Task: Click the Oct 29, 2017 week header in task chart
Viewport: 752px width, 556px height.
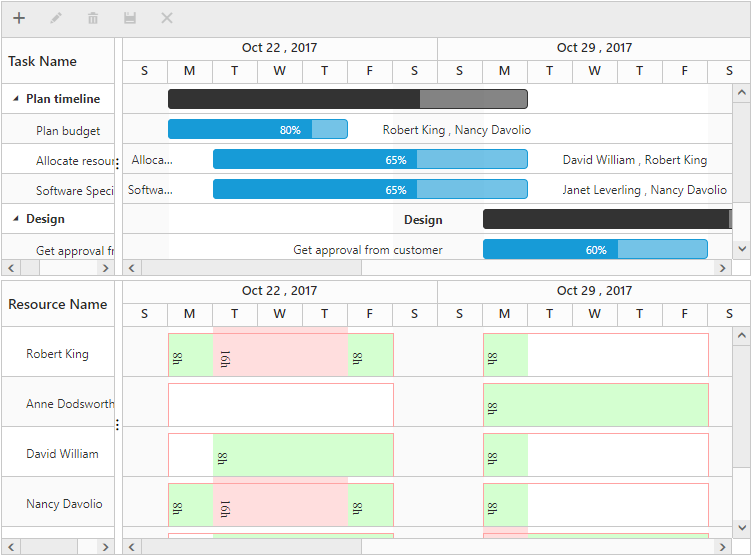Action: pos(594,48)
